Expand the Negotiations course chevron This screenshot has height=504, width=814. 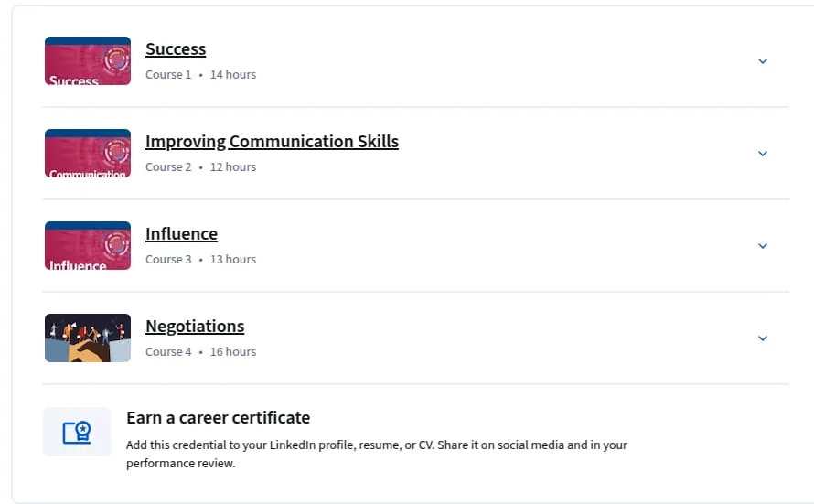tap(763, 338)
